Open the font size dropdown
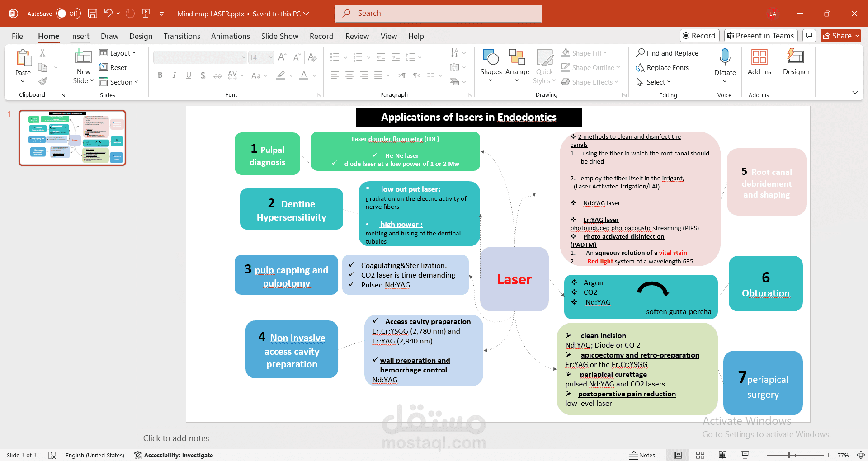The width and height of the screenshot is (868, 461). [x=271, y=57]
